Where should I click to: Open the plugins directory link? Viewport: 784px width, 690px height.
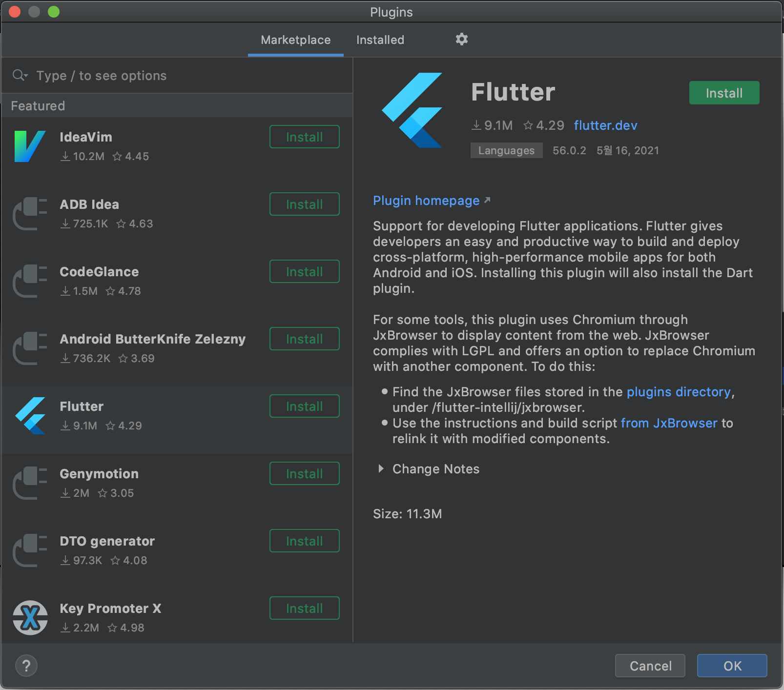coord(679,392)
